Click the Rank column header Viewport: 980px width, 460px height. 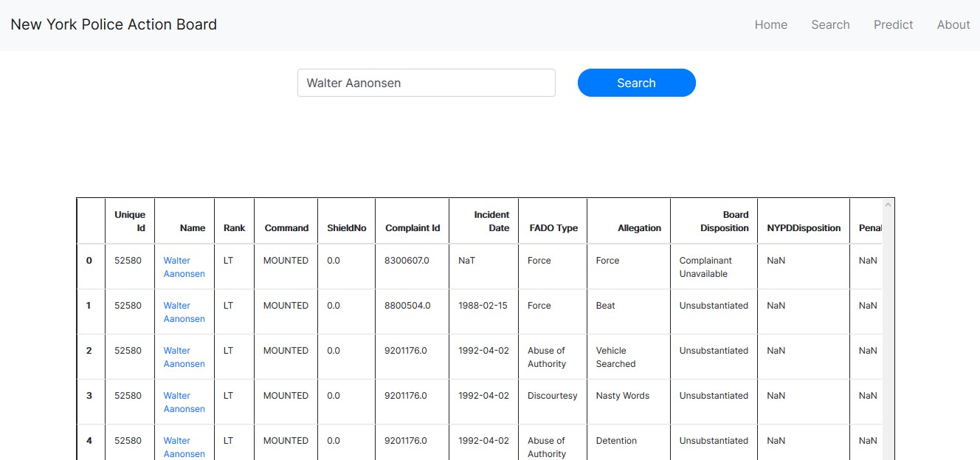coord(234,221)
